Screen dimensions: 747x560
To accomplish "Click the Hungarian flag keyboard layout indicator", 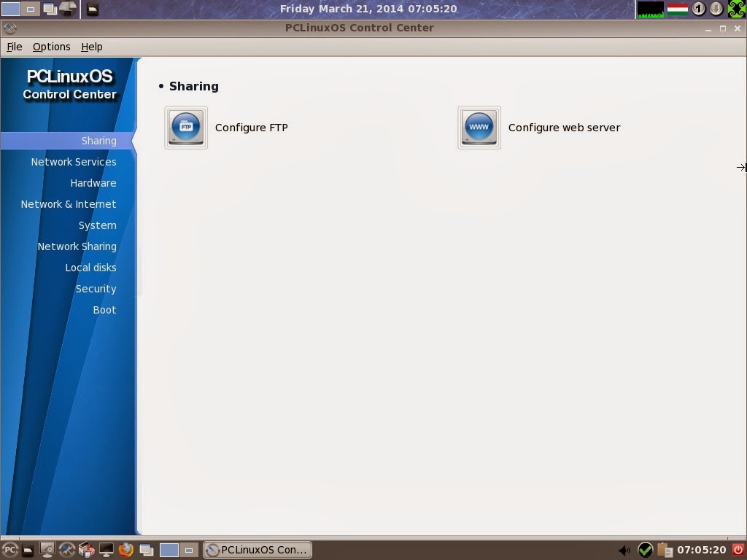I will click(678, 9).
